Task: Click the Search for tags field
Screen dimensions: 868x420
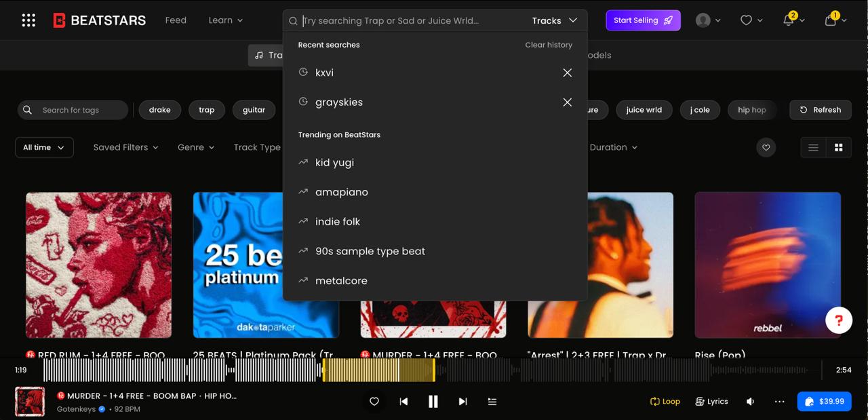Action: (x=73, y=110)
